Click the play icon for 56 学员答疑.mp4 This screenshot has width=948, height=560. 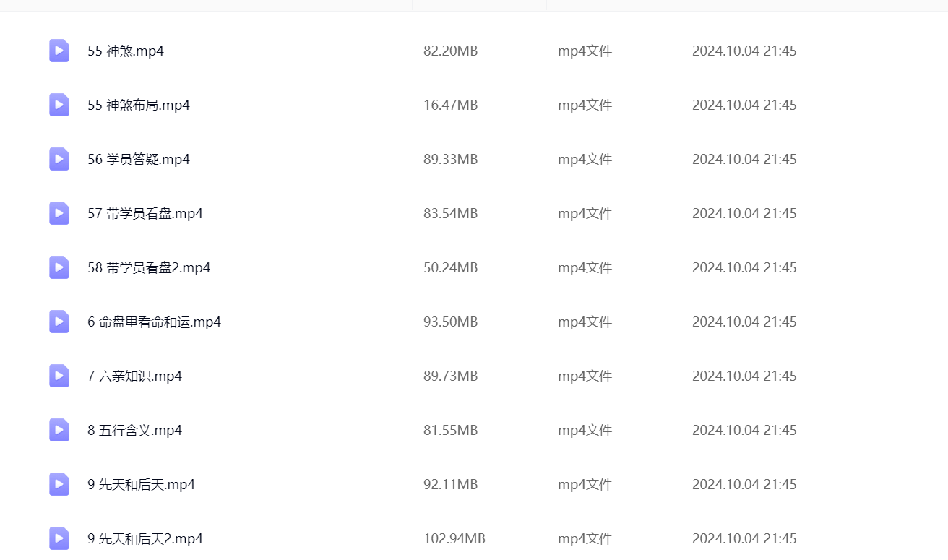coord(59,159)
